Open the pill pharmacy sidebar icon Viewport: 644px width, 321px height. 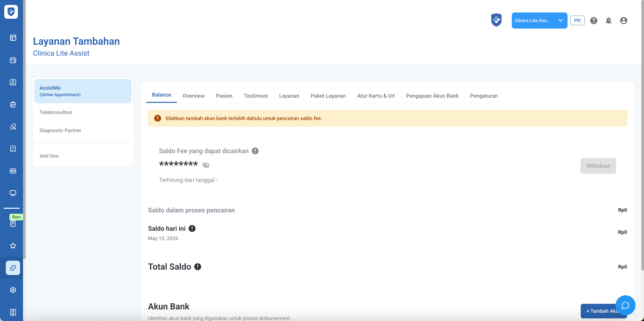coord(13,127)
